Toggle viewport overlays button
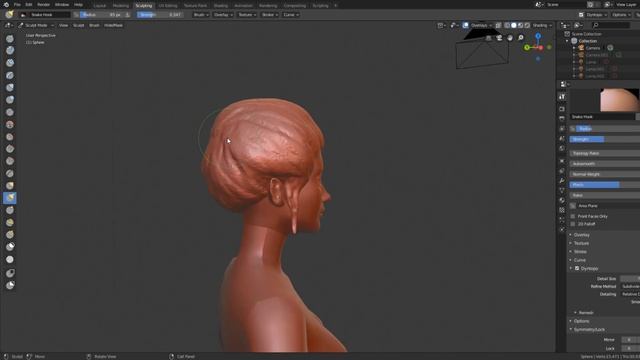The width and height of the screenshot is (640, 360). (466, 25)
